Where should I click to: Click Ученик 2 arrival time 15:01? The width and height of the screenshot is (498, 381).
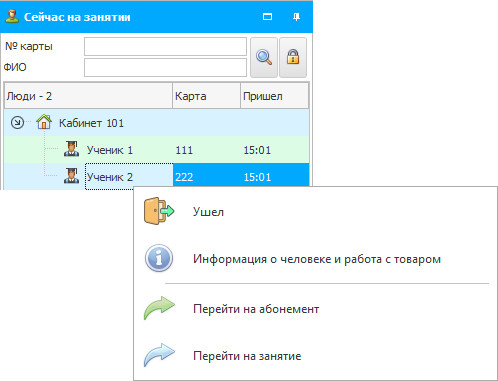click(x=257, y=177)
